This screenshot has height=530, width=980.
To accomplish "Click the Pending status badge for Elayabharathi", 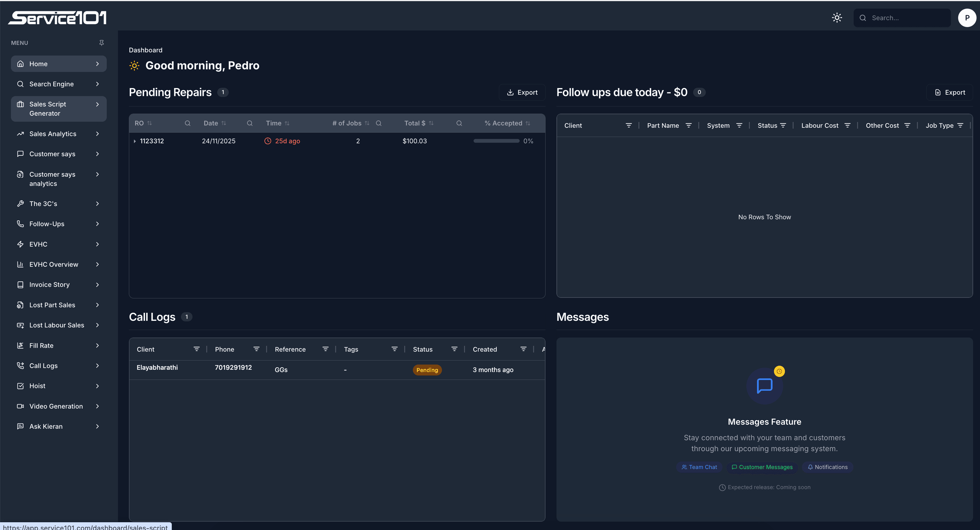I will tap(427, 369).
